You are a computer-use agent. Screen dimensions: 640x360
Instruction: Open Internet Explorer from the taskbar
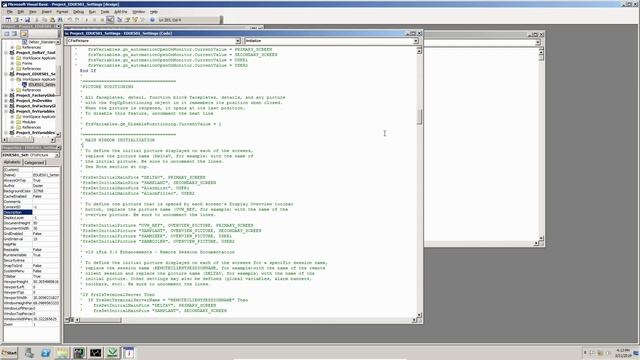pos(45,353)
